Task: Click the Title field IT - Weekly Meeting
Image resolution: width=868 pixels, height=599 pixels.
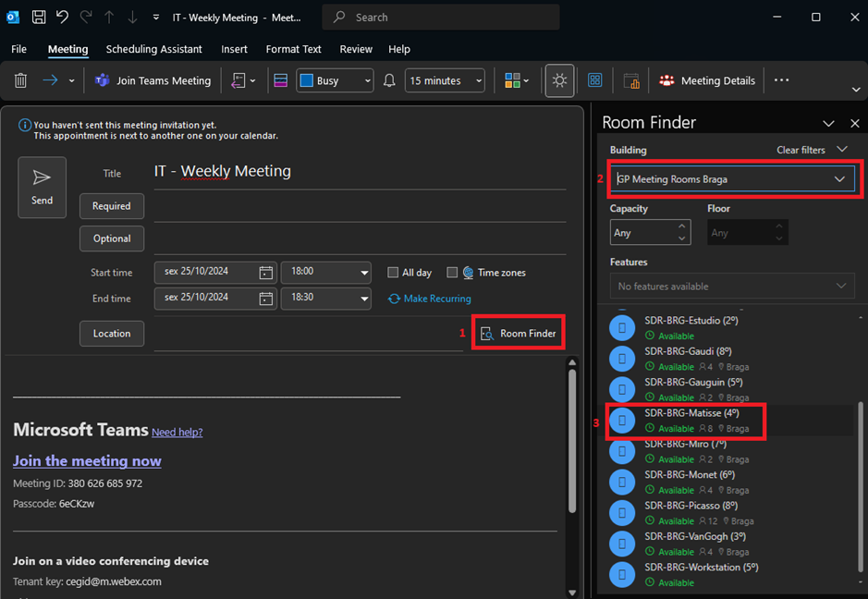Action: [x=360, y=172]
